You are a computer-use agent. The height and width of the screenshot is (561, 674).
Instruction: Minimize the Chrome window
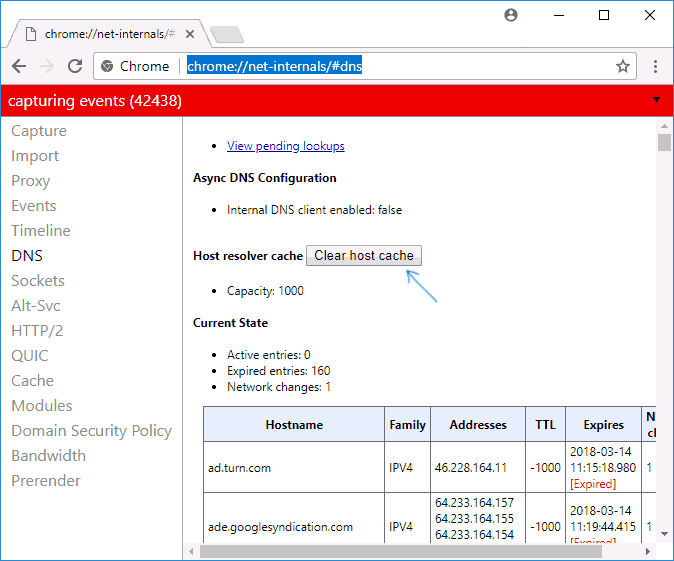[559, 15]
